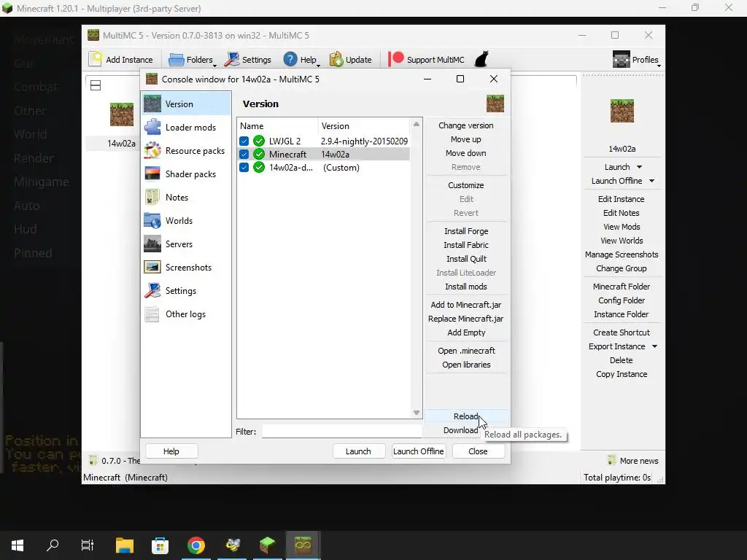Click the Profiles avatar icon

[x=622, y=59]
